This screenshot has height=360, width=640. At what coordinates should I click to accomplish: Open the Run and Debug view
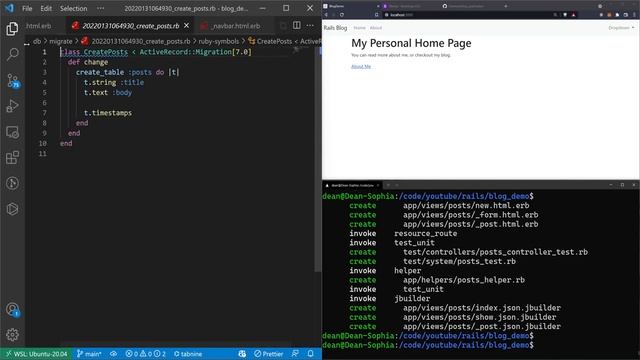[12, 106]
